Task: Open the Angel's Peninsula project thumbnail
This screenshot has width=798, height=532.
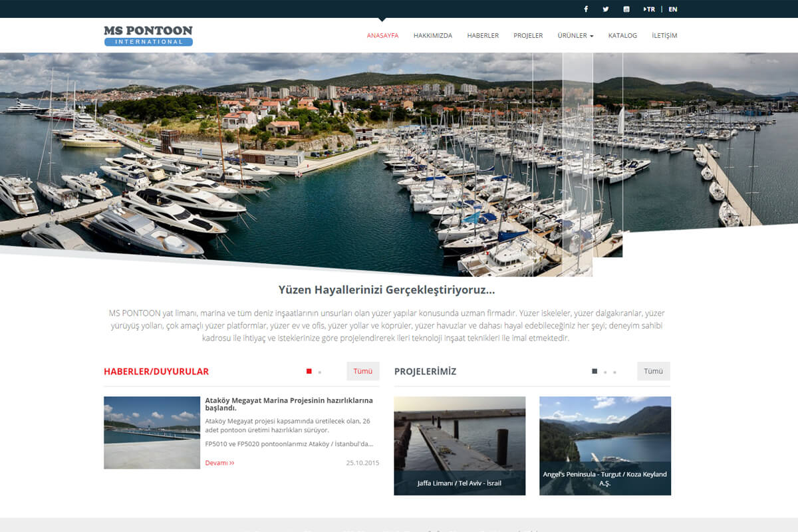Action: click(604, 446)
